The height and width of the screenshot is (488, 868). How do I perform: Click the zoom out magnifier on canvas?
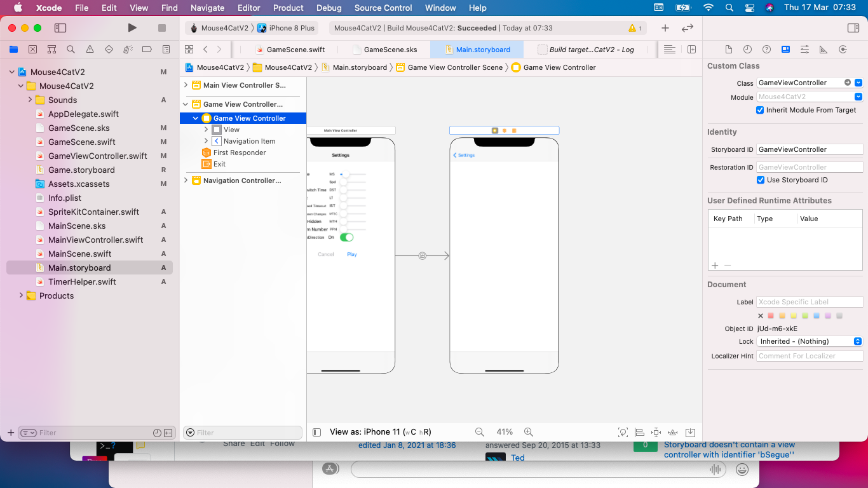(x=480, y=432)
